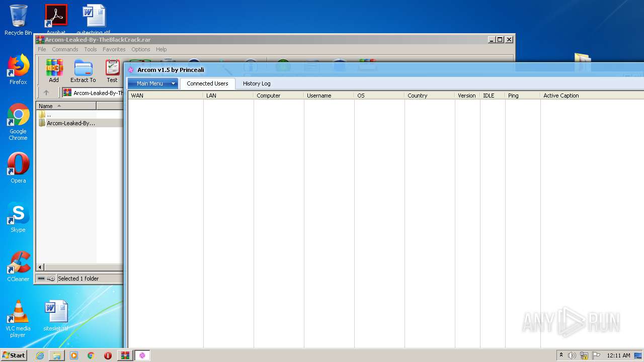
Task: Open the WinRAR Options menu
Action: pyautogui.click(x=141, y=49)
